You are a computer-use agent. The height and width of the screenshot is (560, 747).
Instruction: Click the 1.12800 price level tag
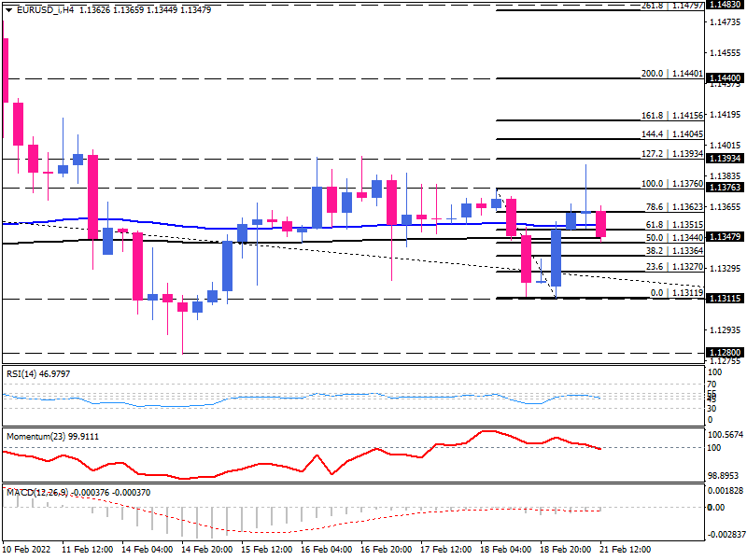click(x=726, y=354)
